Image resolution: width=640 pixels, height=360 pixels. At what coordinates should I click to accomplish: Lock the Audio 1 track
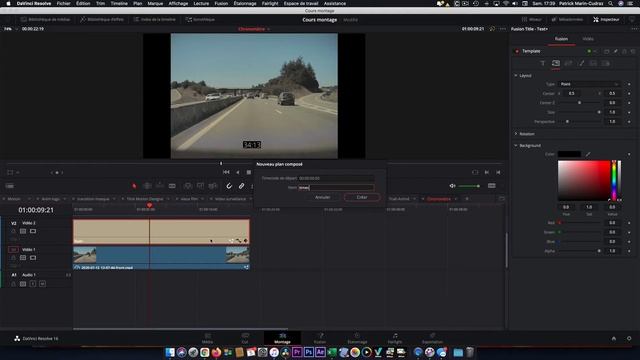coord(13,284)
